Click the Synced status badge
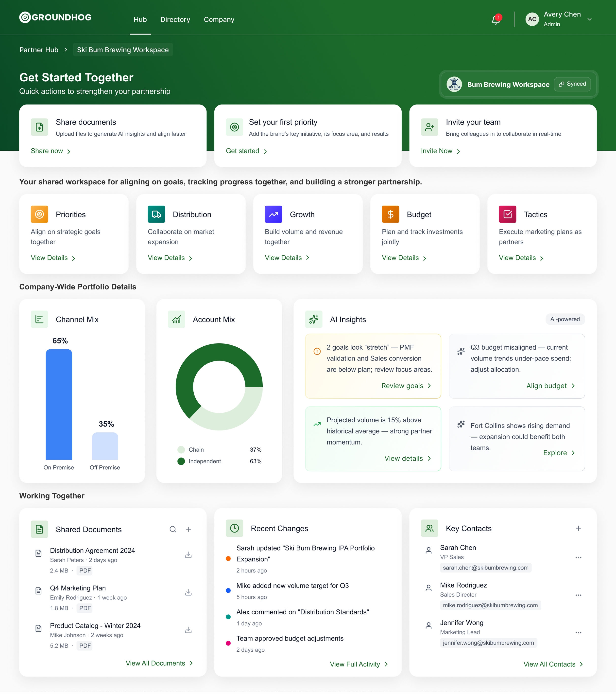 click(572, 84)
